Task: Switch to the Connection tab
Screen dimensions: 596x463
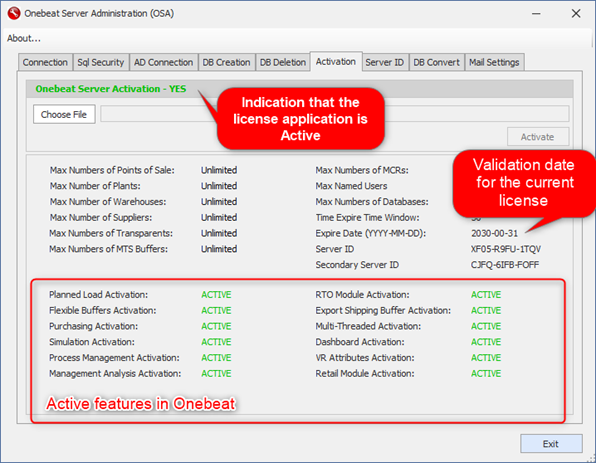Action: tap(45, 62)
